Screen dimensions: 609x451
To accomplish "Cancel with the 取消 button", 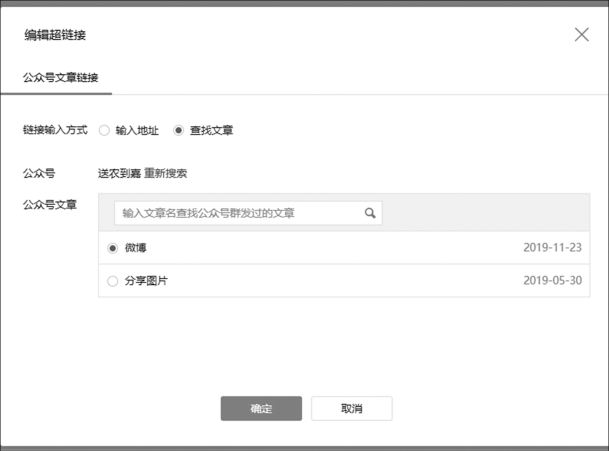I will [351, 408].
